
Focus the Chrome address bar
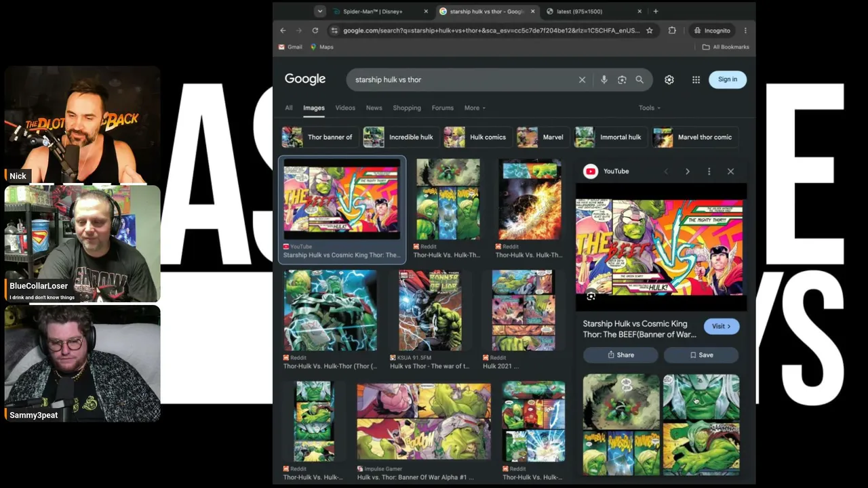pyautogui.click(x=491, y=30)
